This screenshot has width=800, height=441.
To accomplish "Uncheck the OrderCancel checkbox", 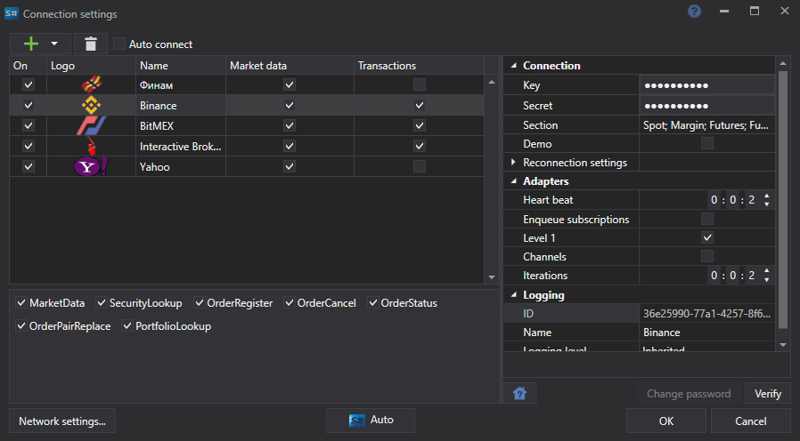I will 291,303.
